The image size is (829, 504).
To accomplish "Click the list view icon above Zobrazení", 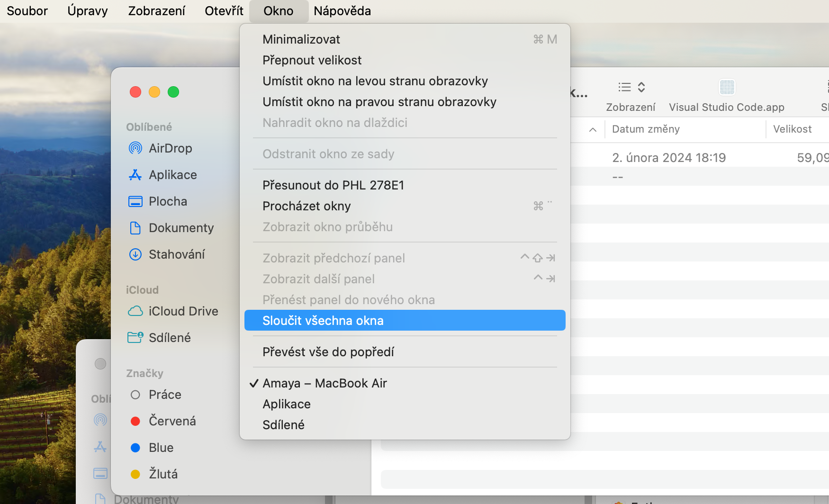I will tap(625, 87).
